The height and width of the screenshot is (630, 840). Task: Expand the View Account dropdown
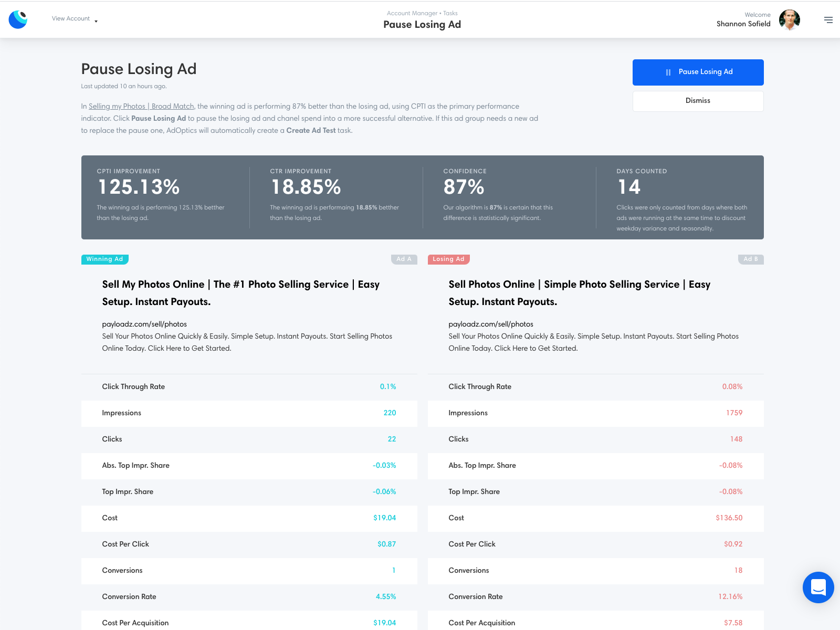75,19
